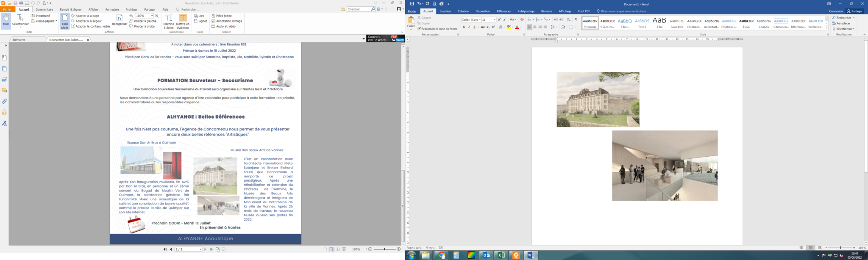This screenshot has height=260, width=868.
Task: Open the attachments paperclip panel in Foxit sidebar
Action: 4,102
